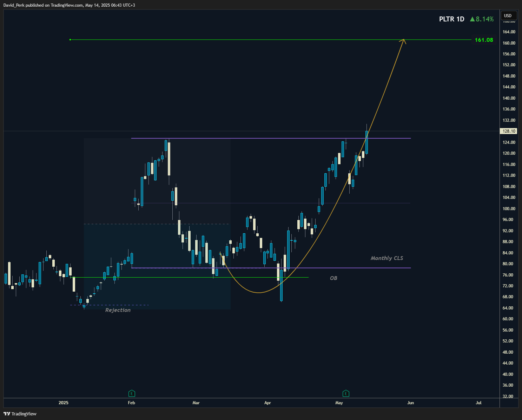Click the 136.00 price axis label

509,109
